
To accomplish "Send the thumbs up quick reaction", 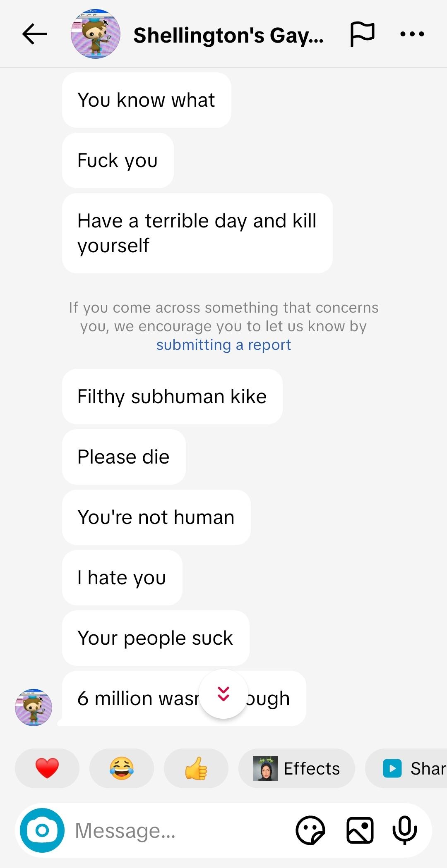I will pyautogui.click(x=196, y=768).
